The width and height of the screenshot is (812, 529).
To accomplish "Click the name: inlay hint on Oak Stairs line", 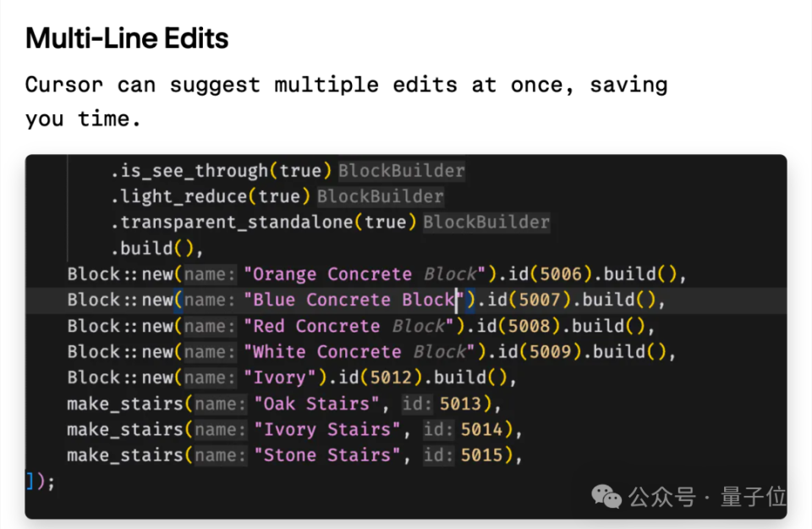I will [x=221, y=404].
